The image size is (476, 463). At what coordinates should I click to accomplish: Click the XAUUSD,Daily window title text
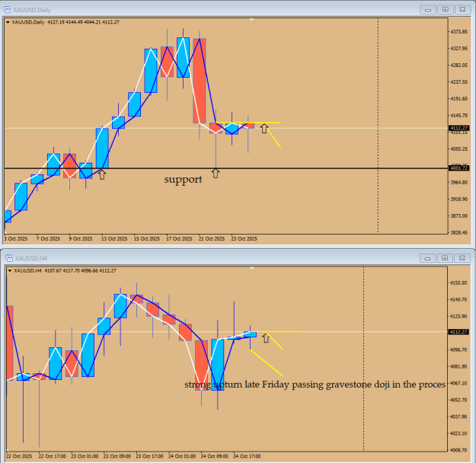pyautogui.click(x=31, y=10)
